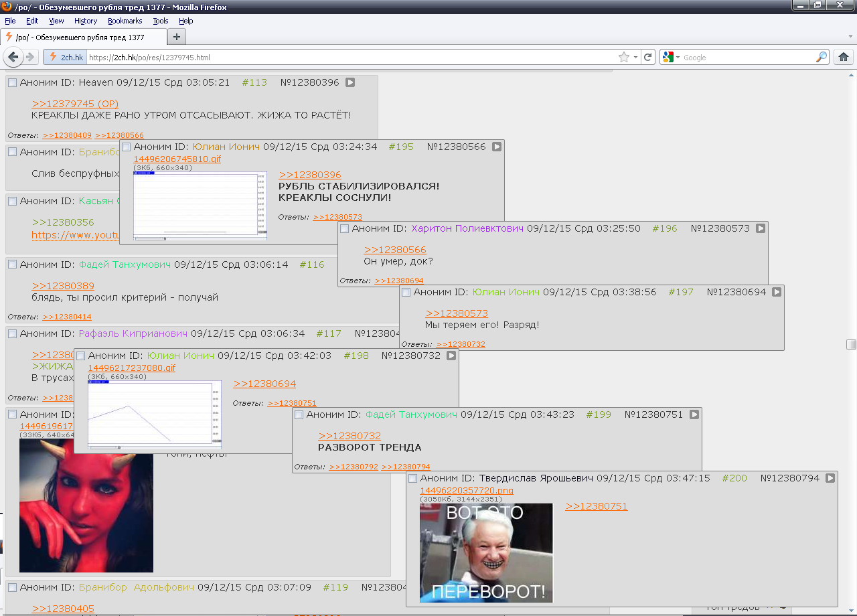Click the site identity icon 2ch.hk
Viewport: 857px width, 616px height.
pyautogui.click(x=66, y=58)
